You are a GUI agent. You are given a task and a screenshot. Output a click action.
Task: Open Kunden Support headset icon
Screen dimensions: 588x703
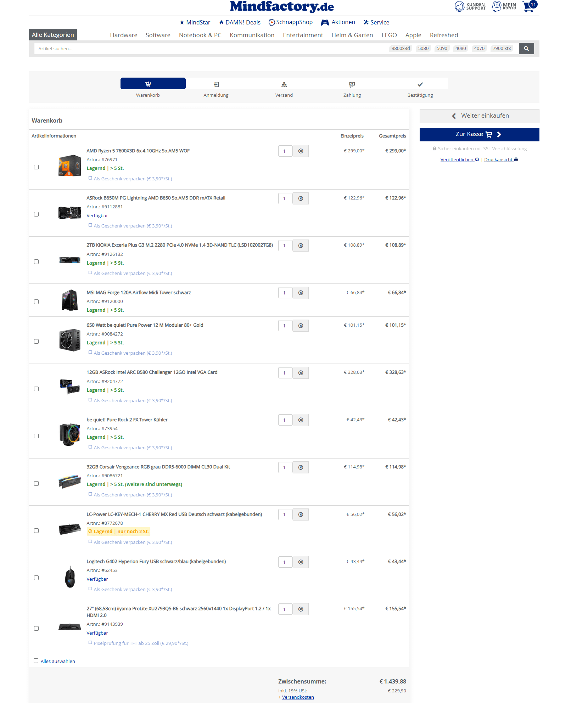[470, 6]
